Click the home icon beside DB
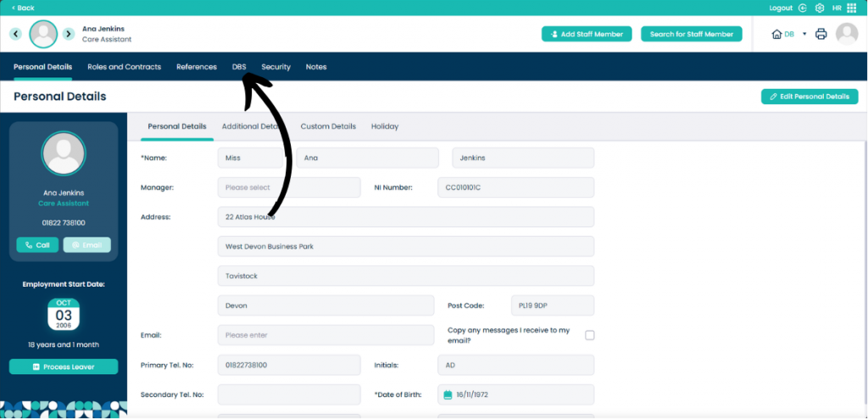Image resolution: width=868 pixels, height=419 pixels. click(776, 35)
